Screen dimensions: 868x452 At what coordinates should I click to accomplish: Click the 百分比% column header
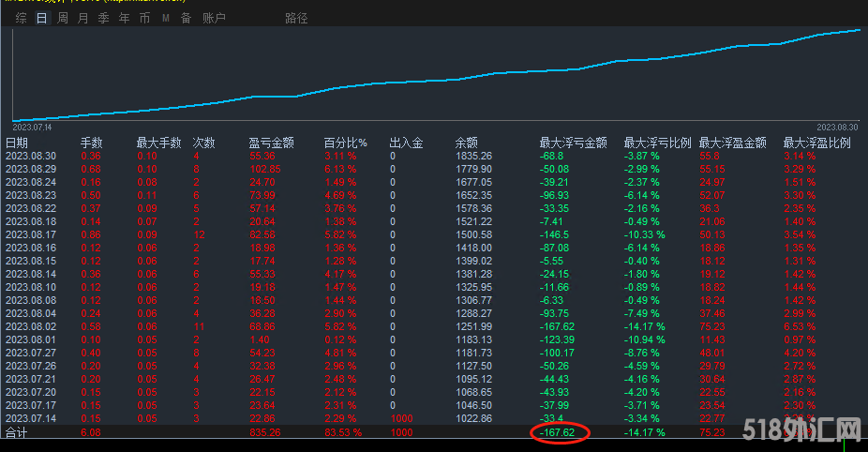point(346,143)
